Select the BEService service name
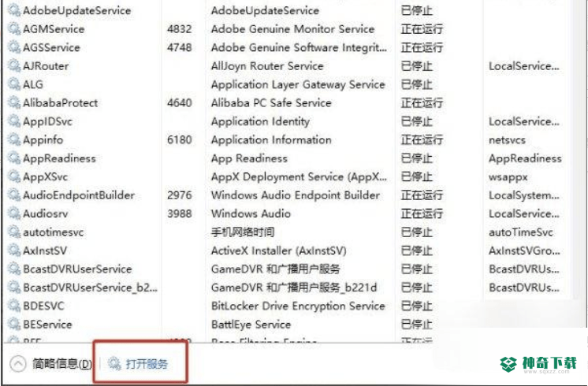The image size is (588, 386). coord(47,325)
